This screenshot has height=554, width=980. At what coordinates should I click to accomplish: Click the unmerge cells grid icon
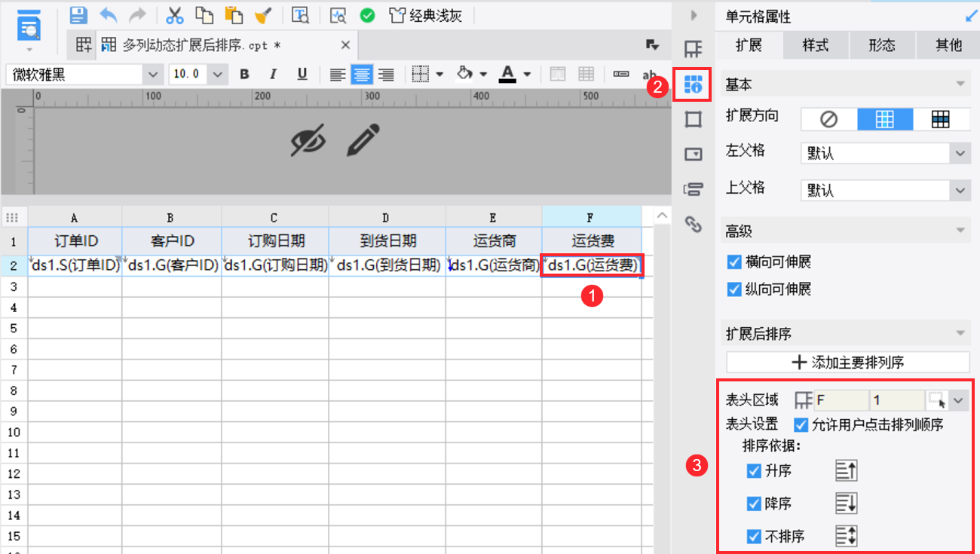click(586, 74)
